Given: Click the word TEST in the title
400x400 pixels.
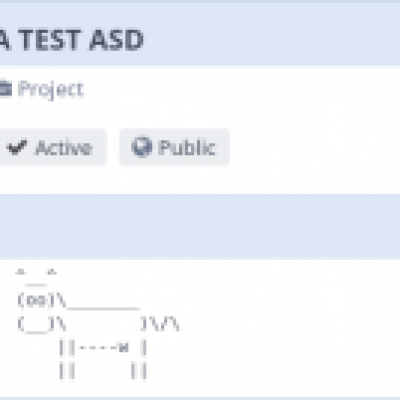Looking at the screenshot, I should pos(50,40).
